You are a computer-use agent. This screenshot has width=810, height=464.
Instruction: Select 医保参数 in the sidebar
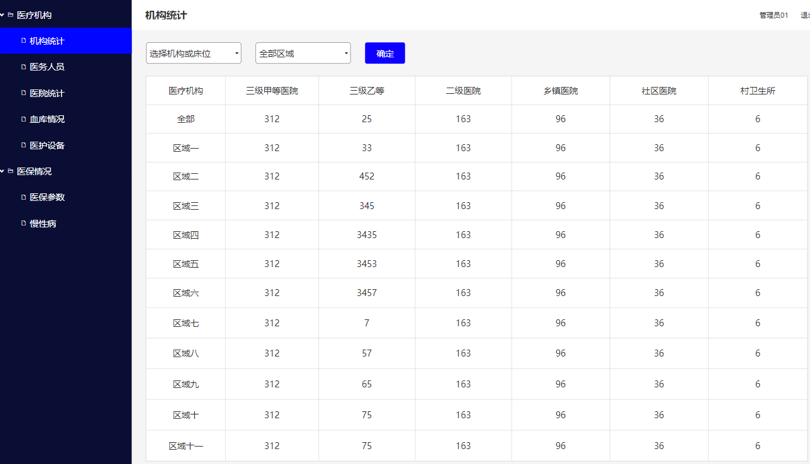pos(47,197)
